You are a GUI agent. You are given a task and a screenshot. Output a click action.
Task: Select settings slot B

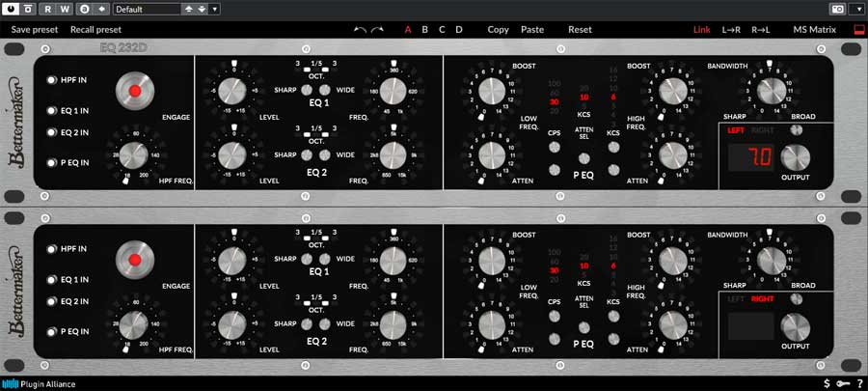424,30
